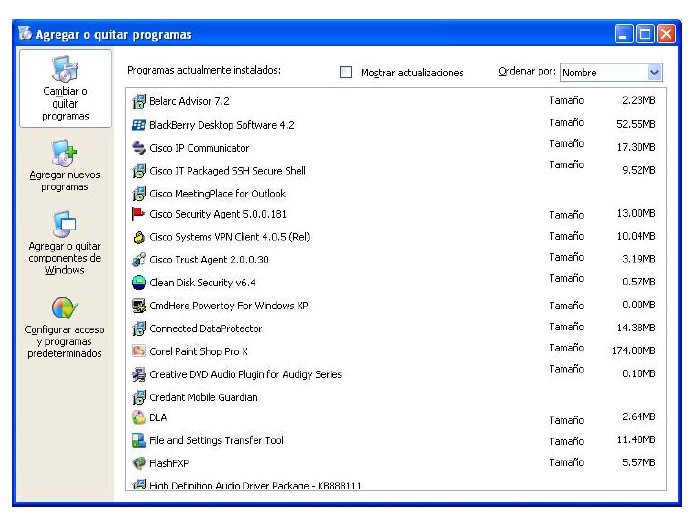693x517 pixels.
Task: Click the CmdHere Powertoy icon
Action: coord(139,305)
